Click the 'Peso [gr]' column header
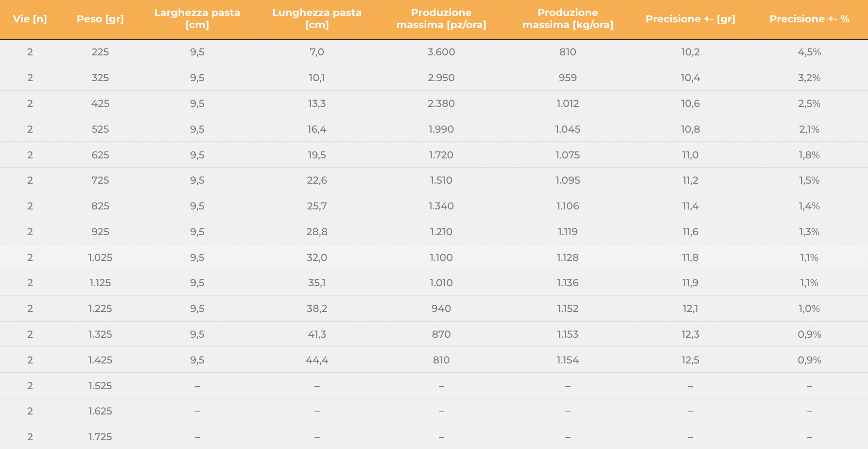Image resolution: width=868 pixels, height=449 pixels. [100, 19]
